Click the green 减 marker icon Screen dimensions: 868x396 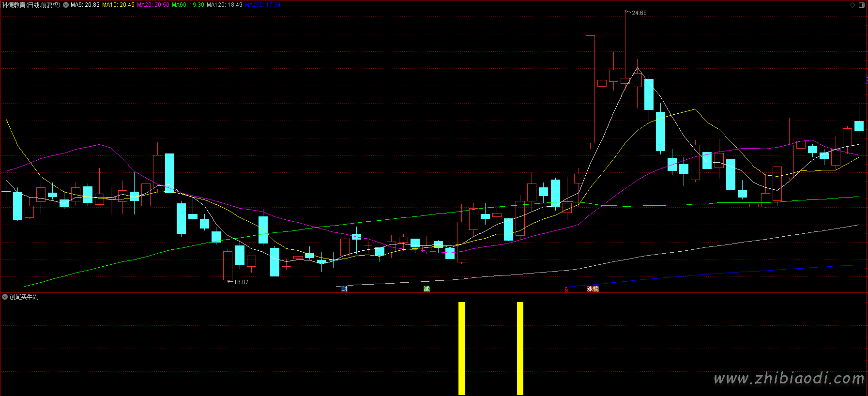[x=426, y=289]
